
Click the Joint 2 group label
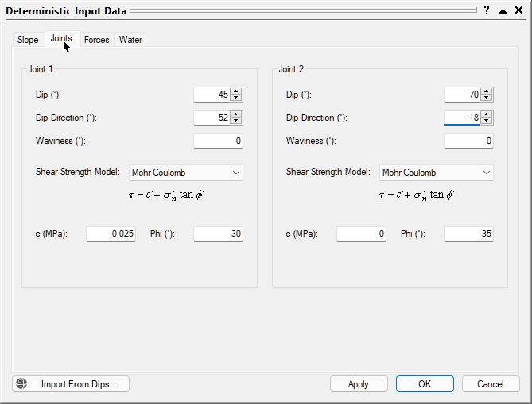(291, 69)
